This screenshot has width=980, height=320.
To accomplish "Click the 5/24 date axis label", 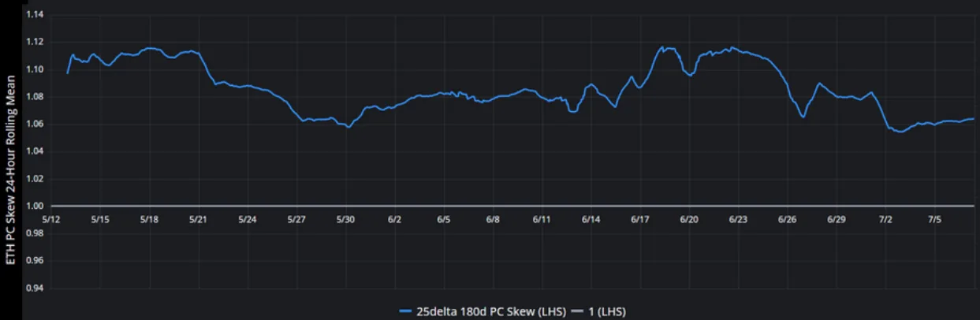I will click(248, 219).
